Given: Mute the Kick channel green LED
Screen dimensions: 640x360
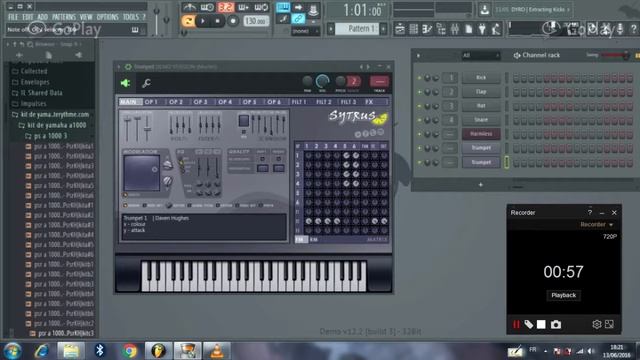Looking at the screenshot, I should 419,78.
